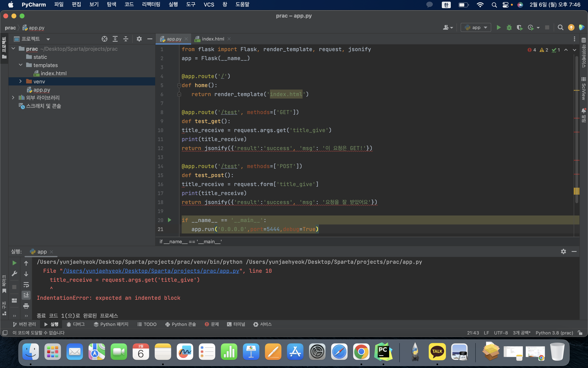
Task: Open the app run configuration dropdown
Action: point(476,28)
